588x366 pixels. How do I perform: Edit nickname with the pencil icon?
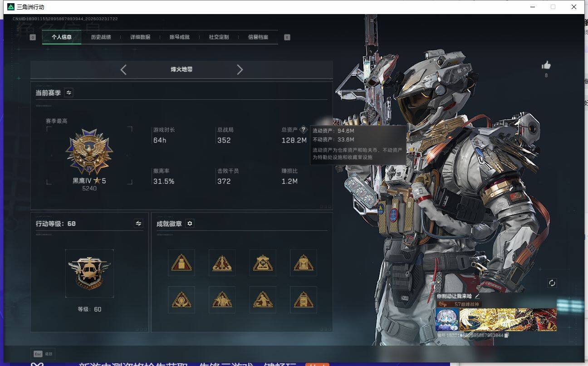pos(477,296)
